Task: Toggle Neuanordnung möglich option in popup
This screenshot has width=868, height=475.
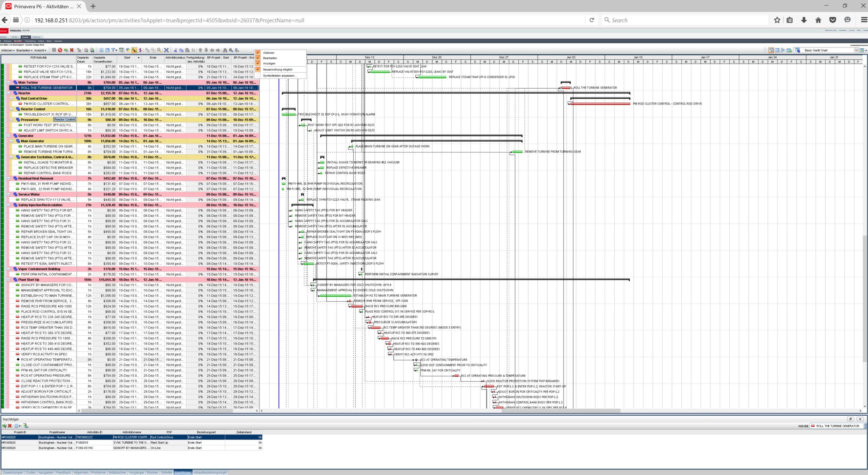Action: coord(258,70)
